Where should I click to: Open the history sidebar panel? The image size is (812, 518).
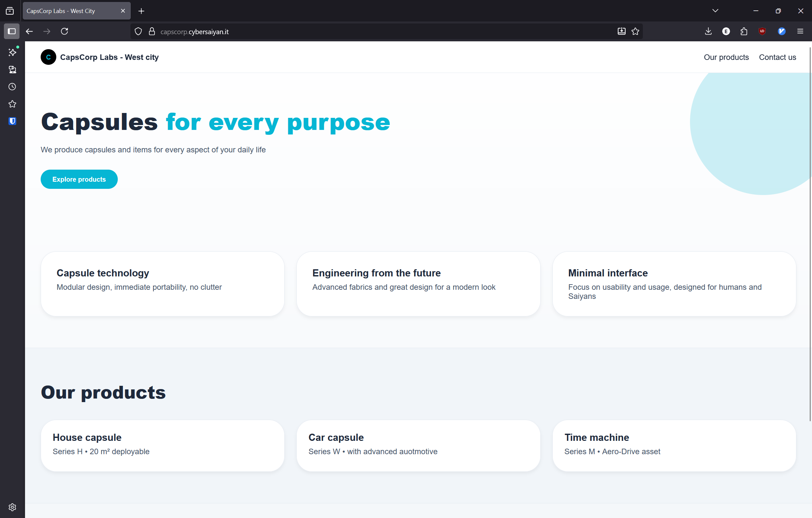(12, 87)
